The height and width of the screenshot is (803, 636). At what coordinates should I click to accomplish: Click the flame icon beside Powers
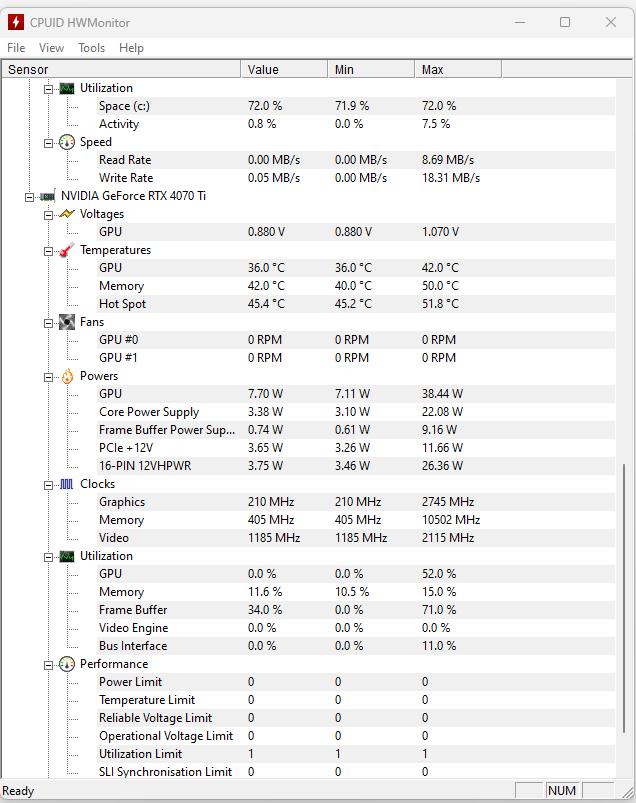pos(67,376)
